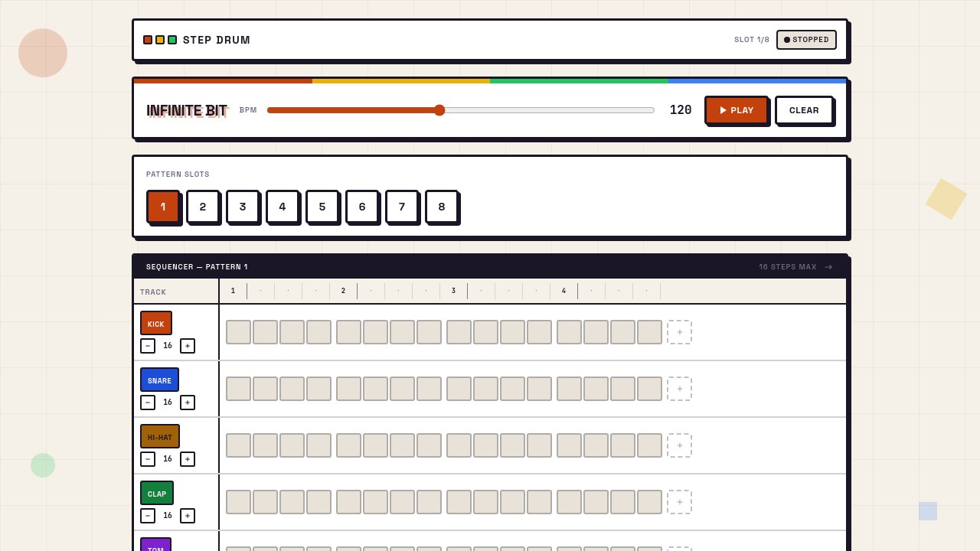The image size is (980, 551).
Task: Toggle Kick step 13 on
Action: coord(569,332)
